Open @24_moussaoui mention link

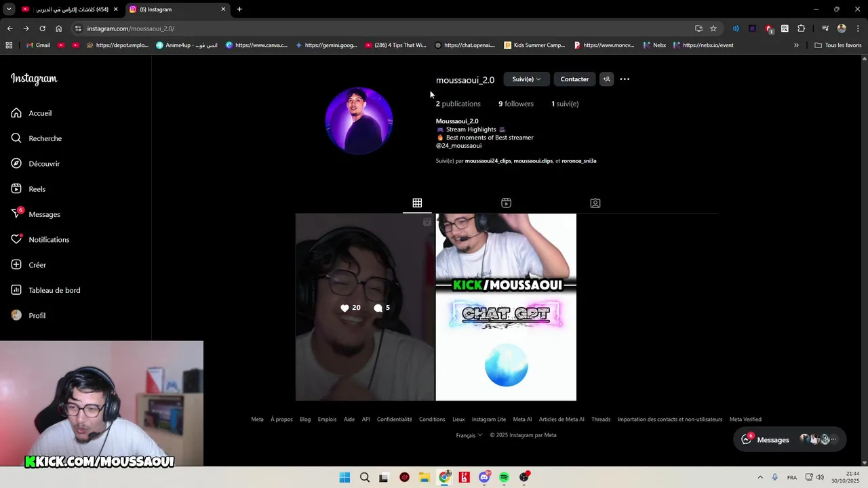click(458, 146)
